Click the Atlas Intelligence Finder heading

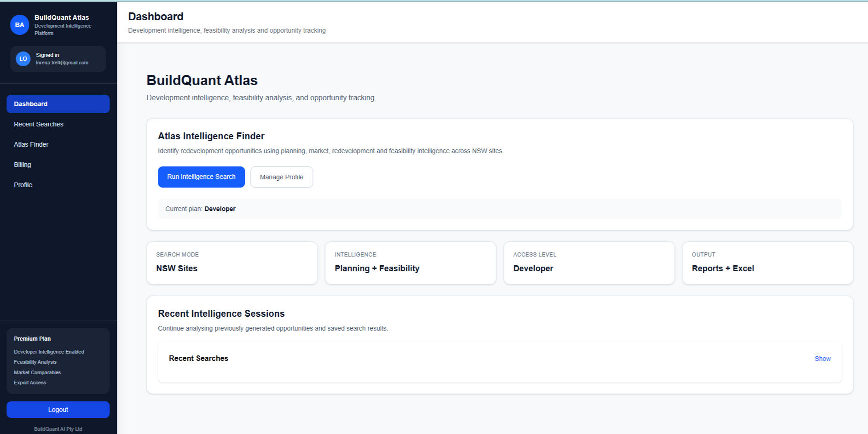(x=211, y=136)
